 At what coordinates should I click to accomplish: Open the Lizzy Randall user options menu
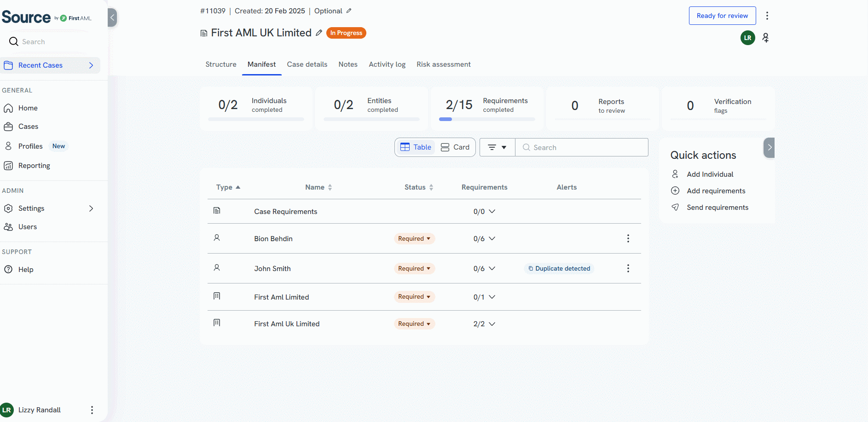pyautogui.click(x=92, y=410)
